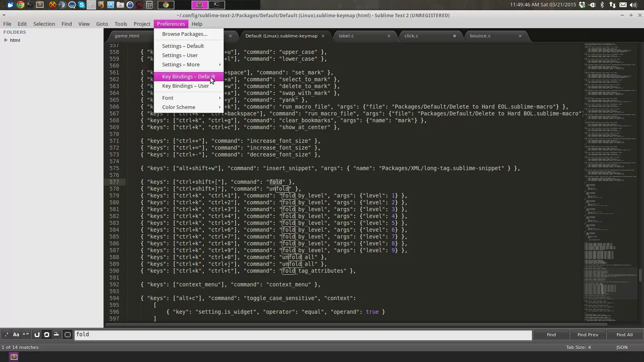
Task: Open JSON syntax selector in status bar
Action: pos(622,347)
